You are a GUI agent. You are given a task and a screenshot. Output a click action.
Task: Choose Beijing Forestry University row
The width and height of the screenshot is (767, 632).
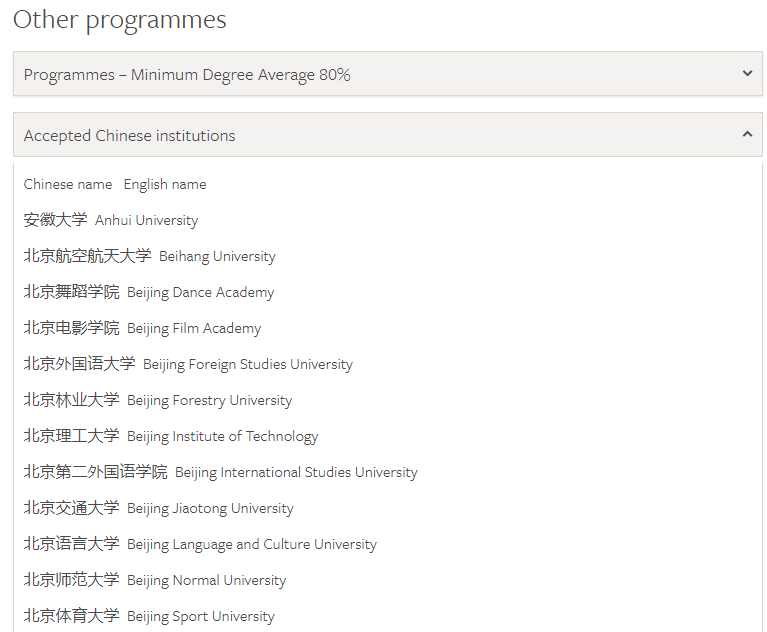point(209,400)
